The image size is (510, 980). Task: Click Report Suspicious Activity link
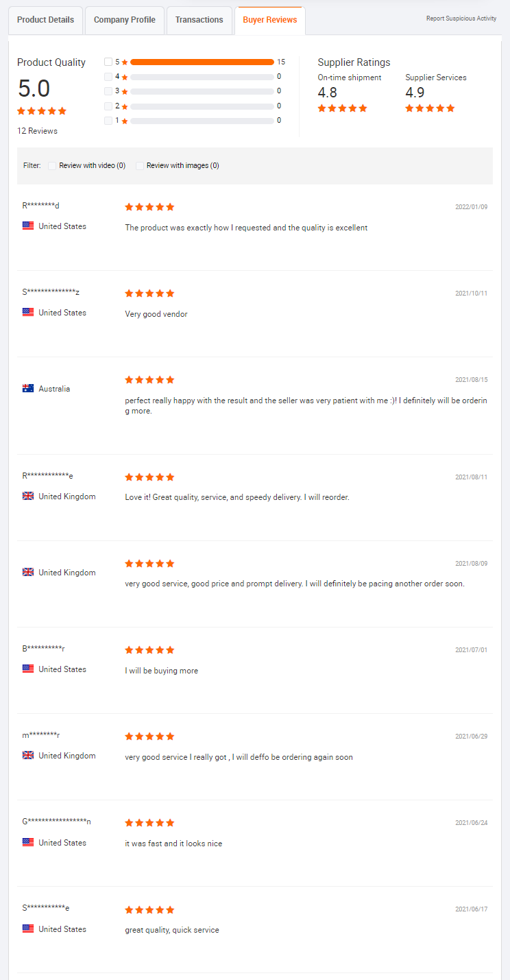pos(461,19)
